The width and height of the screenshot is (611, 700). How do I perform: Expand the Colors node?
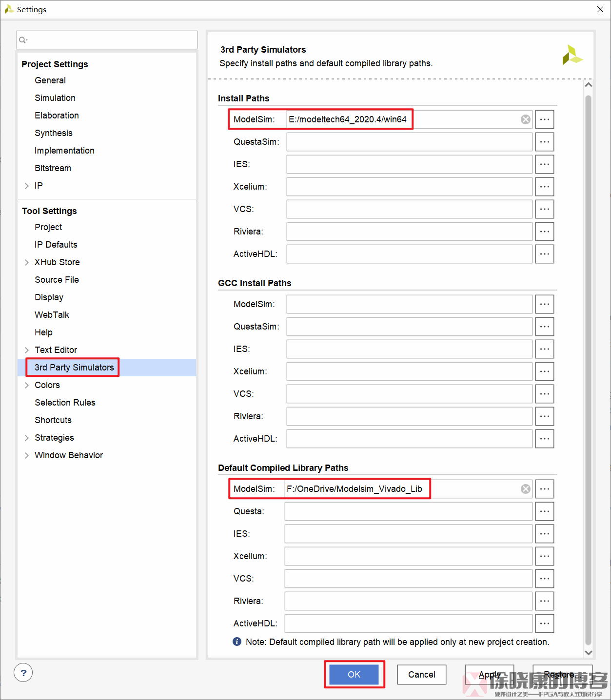pyautogui.click(x=27, y=385)
